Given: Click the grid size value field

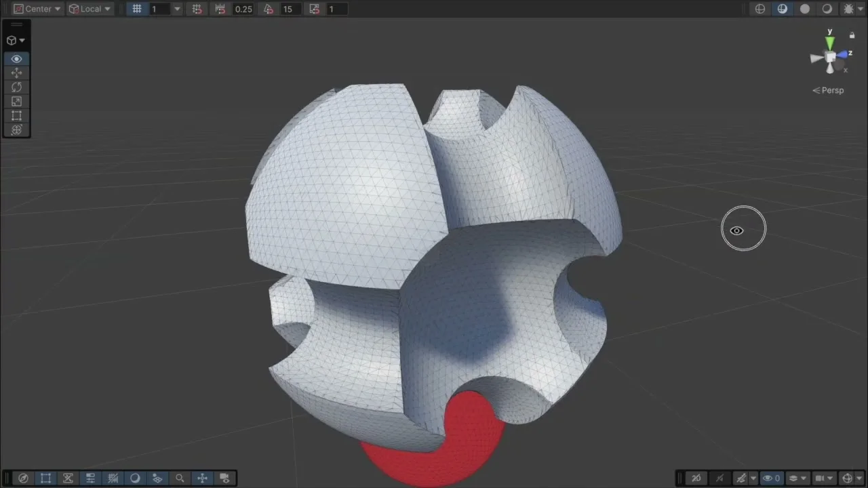Looking at the screenshot, I should tap(160, 9).
